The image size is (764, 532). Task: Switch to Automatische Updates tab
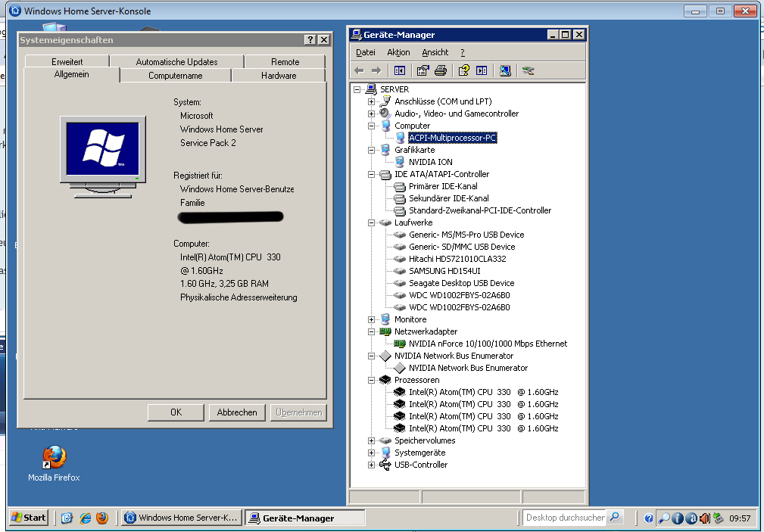[x=177, y=62]
